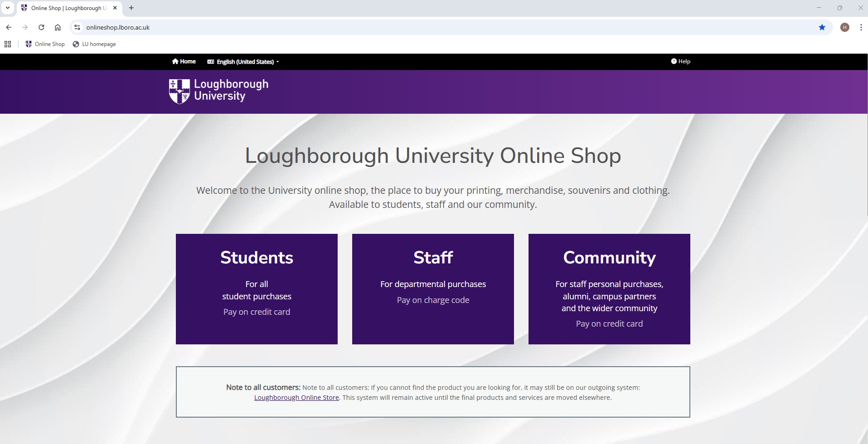Reload the page with the refresh icon
Image resolution: width=868 pixels, height=444 pixels.
point(41,27)
